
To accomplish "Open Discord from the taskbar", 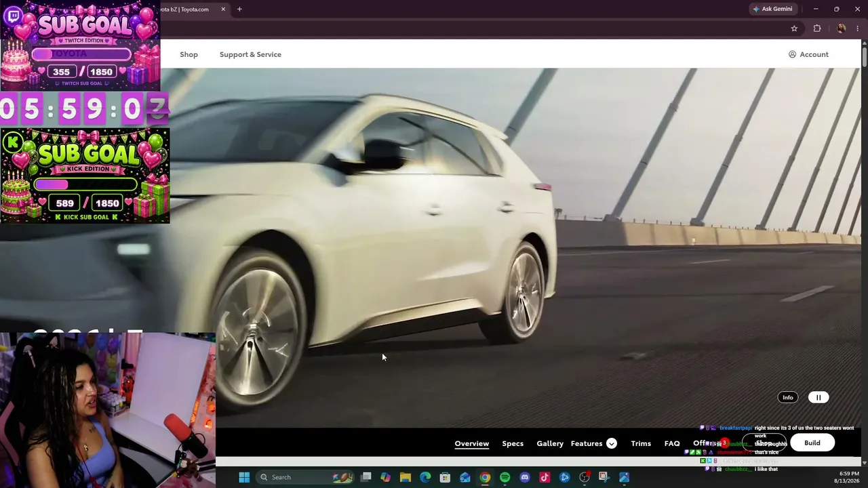I will pyautogui.click(x=525, y=477).
